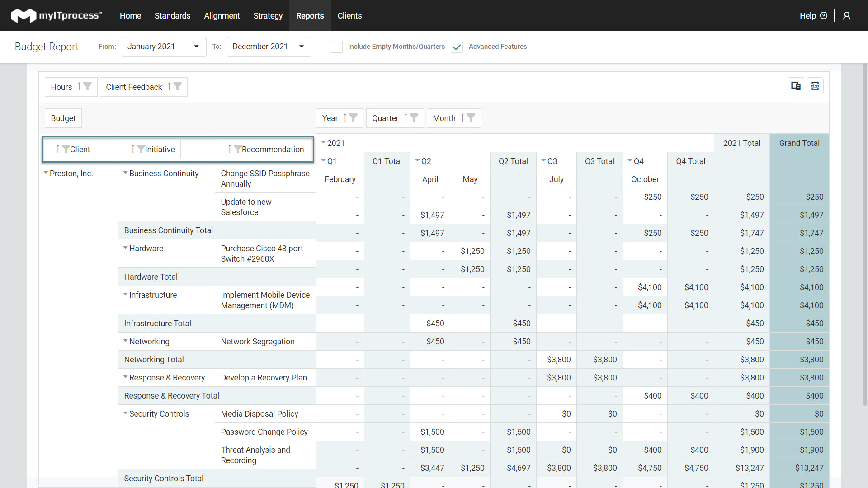Collapse the Response & Recovery initiative
868x488 pixels.
pyautogui.click(x=125, y=377)
